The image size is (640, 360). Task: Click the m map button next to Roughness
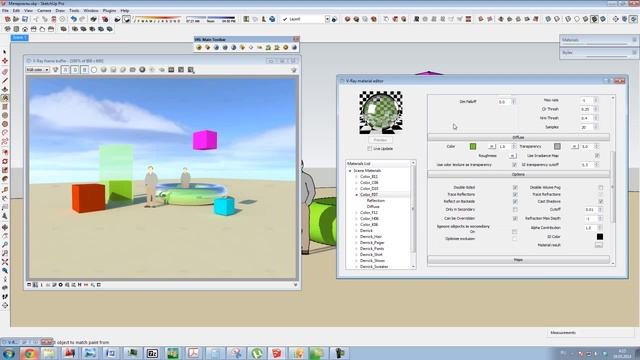pyautogui.click(x=512, y=156)
